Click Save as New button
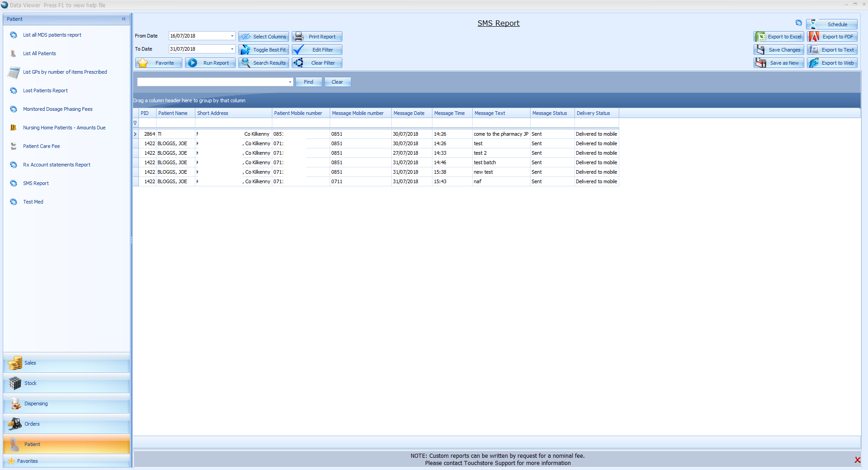 pos(779,63)
